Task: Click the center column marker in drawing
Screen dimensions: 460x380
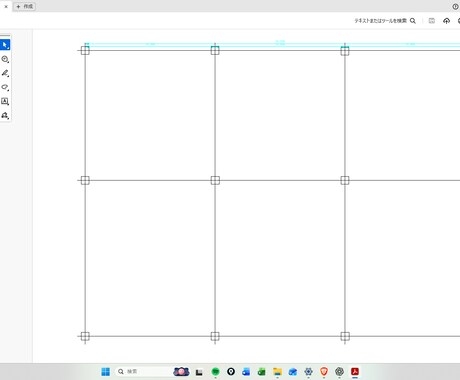Action: (x=215, y=180)
